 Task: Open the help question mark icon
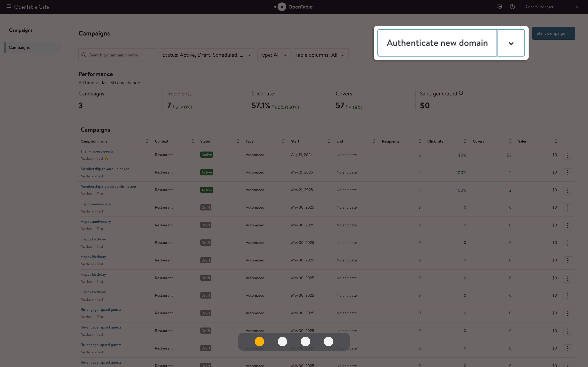[512, 7]
